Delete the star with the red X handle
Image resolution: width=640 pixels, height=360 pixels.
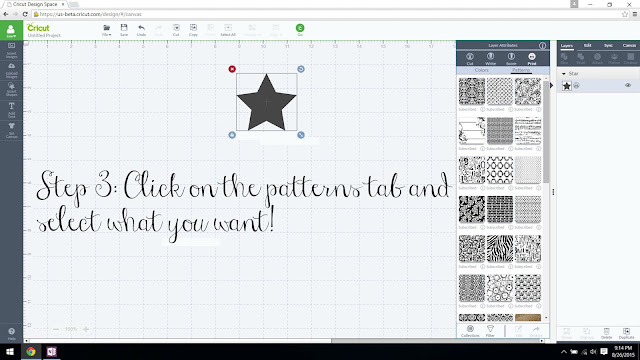[232, 69]
